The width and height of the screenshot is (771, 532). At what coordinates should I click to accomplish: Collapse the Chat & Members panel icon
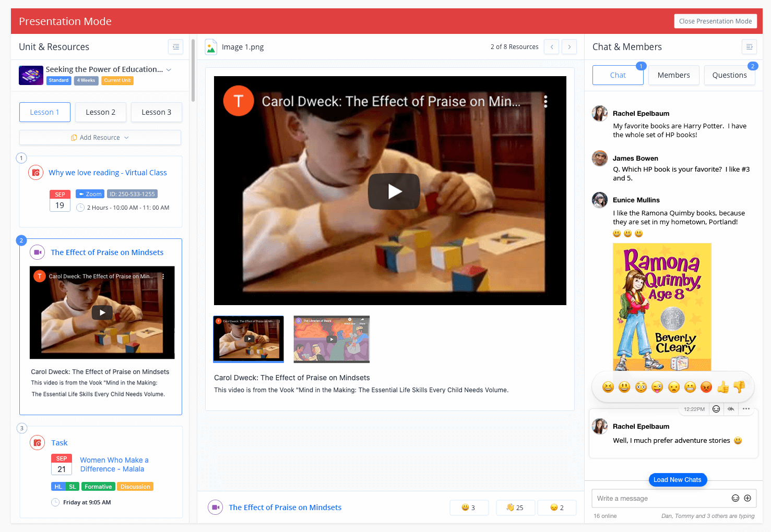749,47
